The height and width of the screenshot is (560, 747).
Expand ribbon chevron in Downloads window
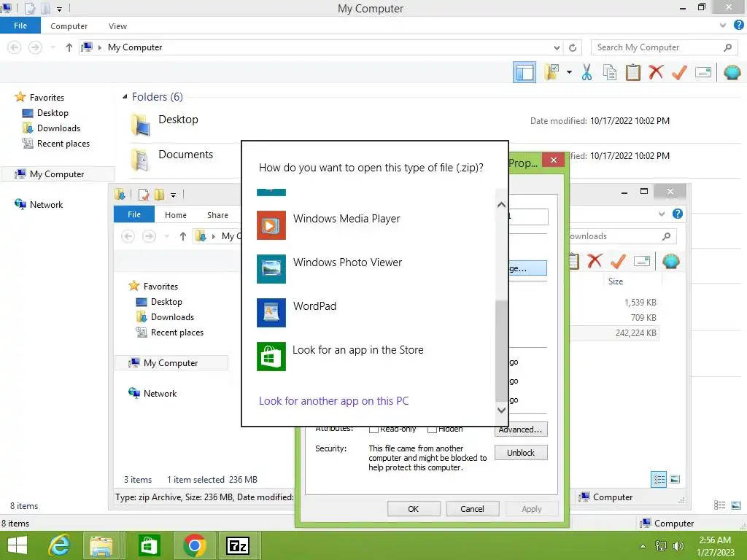point(661,214)
